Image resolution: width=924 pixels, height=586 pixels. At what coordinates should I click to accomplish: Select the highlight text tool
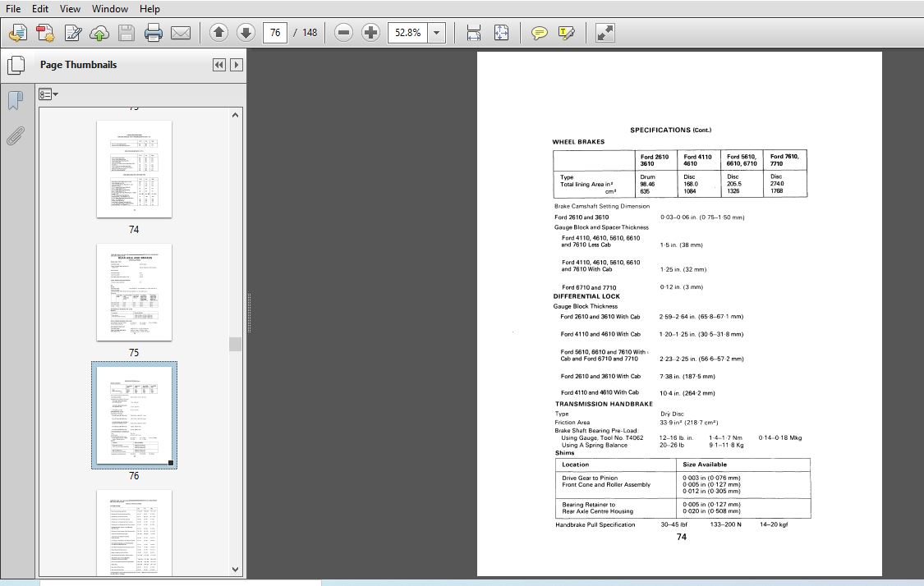[566, 33]
